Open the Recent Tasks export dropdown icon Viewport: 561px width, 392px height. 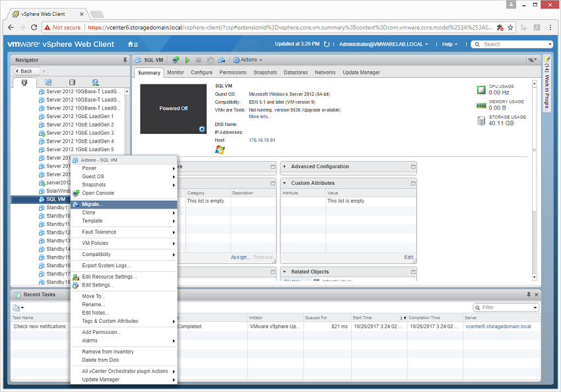click(18, 308)
